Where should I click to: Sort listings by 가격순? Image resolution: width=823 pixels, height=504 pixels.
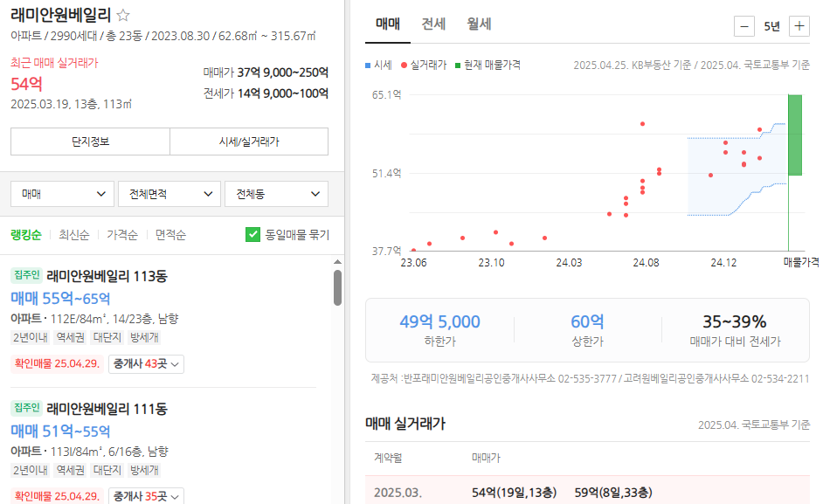(122, 235)
